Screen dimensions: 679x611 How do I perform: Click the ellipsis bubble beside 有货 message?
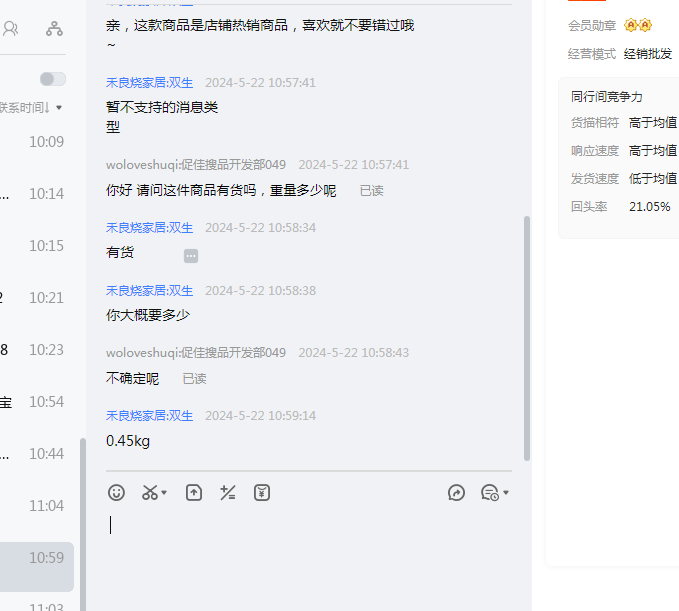191,256
